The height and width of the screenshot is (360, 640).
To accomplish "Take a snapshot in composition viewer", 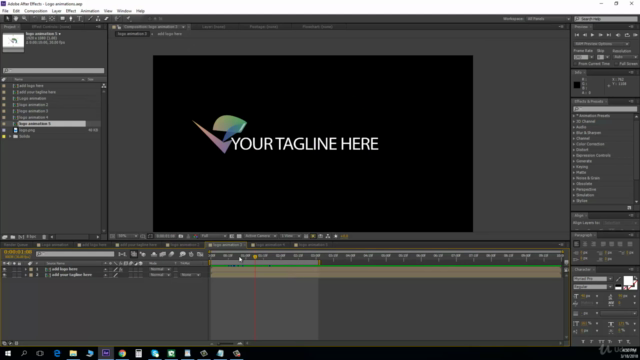I will click(180, 236).
